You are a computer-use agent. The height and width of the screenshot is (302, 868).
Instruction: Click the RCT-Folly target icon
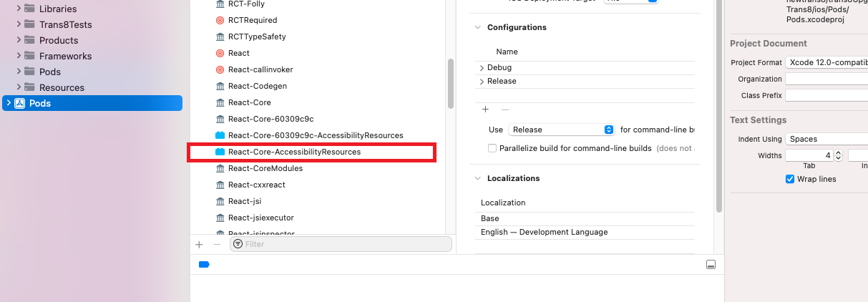(220, 4)
